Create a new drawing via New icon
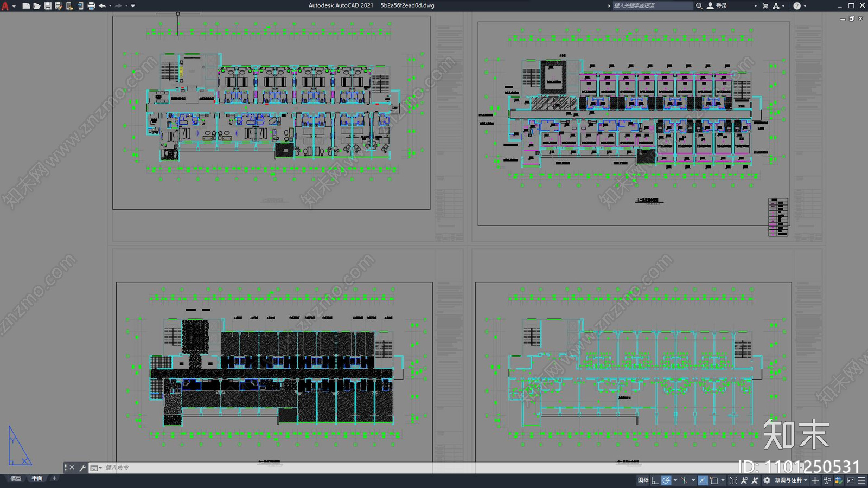 [26, 5]
